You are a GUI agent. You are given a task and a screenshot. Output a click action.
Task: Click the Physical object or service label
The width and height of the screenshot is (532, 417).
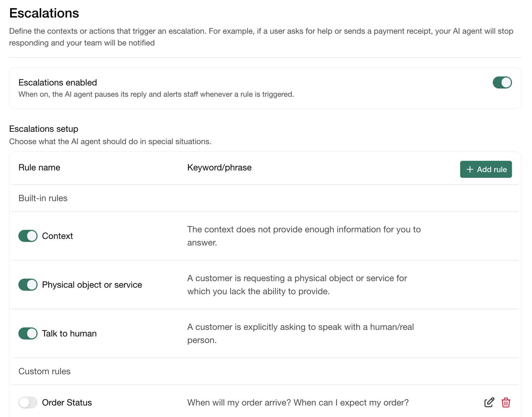click(92, 285)
